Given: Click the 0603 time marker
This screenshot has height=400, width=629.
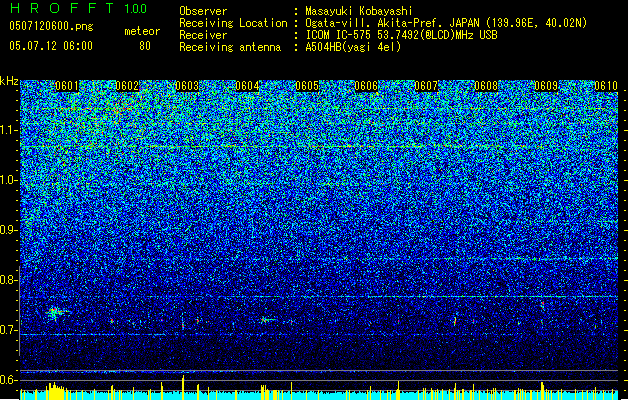Looking at the screenshot, I should tap(187, 86).
